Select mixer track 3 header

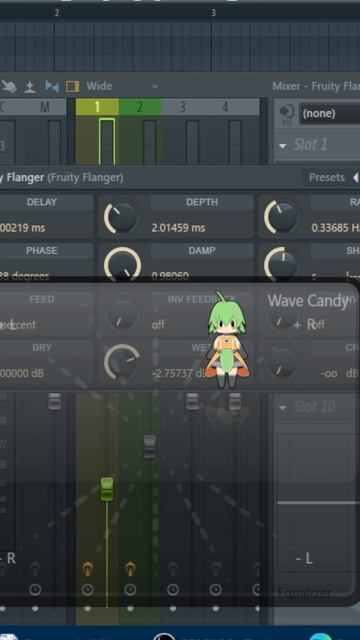pyautogui.click(x=182, y=107)
